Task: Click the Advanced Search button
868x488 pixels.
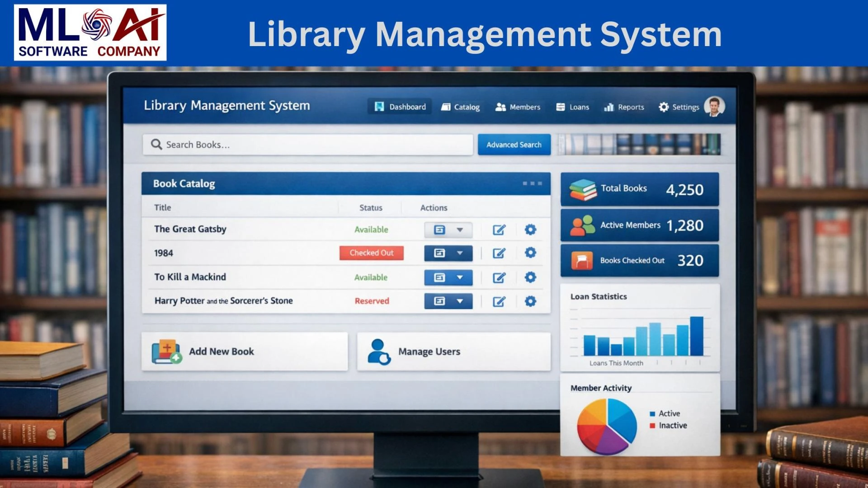Action: coord(514,144)
